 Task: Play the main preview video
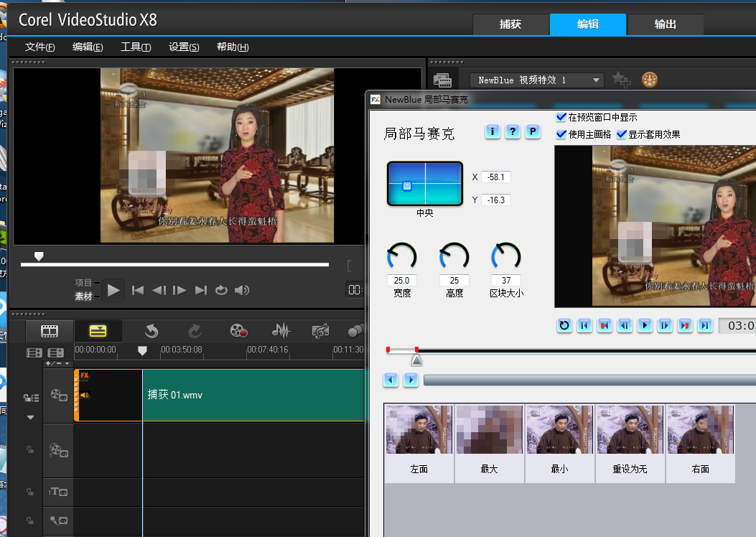point(113,290)
